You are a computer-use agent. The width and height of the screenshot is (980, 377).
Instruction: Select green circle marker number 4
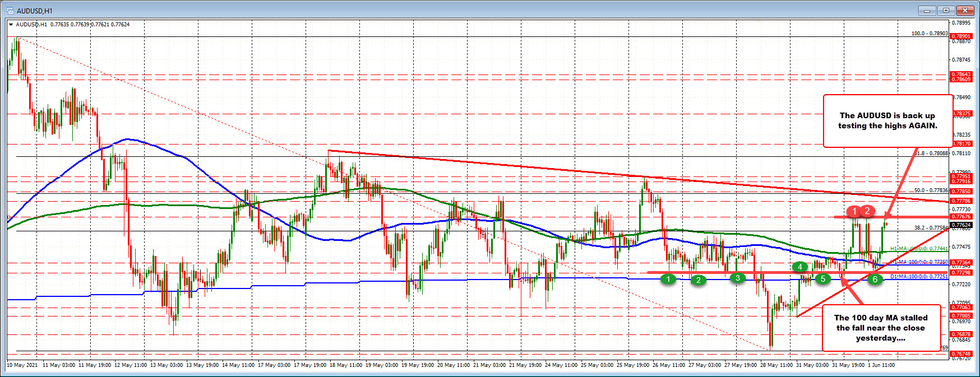click(800, 267)
